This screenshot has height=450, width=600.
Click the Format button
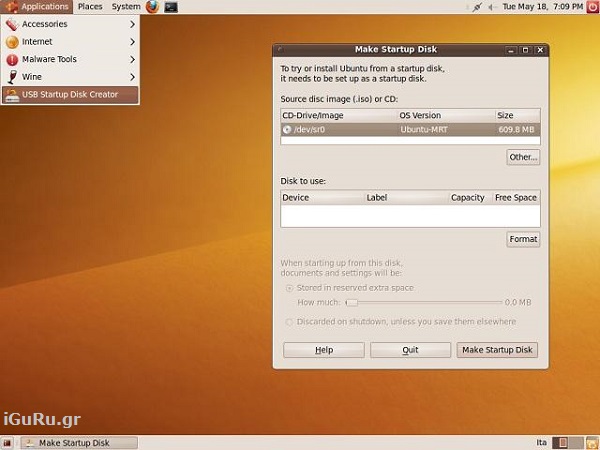(523, 239)
